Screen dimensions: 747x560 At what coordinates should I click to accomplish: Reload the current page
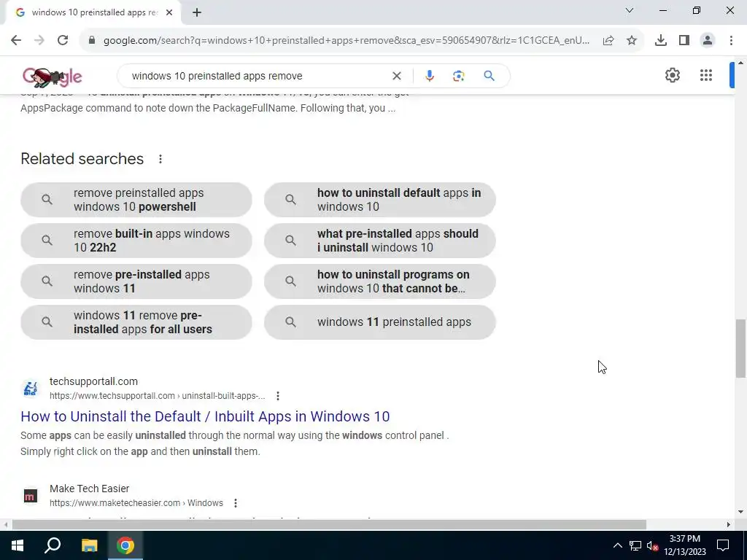point(63,41)
